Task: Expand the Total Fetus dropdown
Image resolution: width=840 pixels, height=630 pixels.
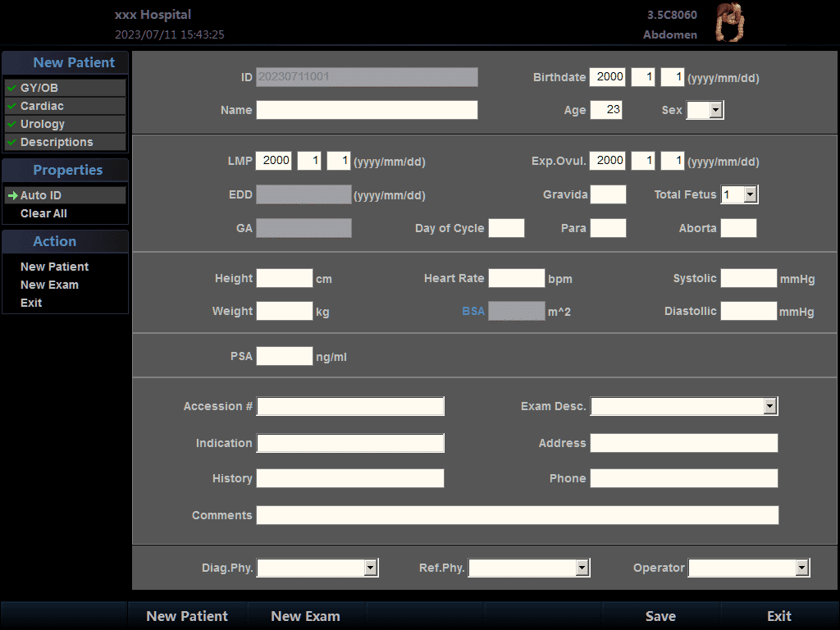Action: pyautogui.click(x=750, y=194)
